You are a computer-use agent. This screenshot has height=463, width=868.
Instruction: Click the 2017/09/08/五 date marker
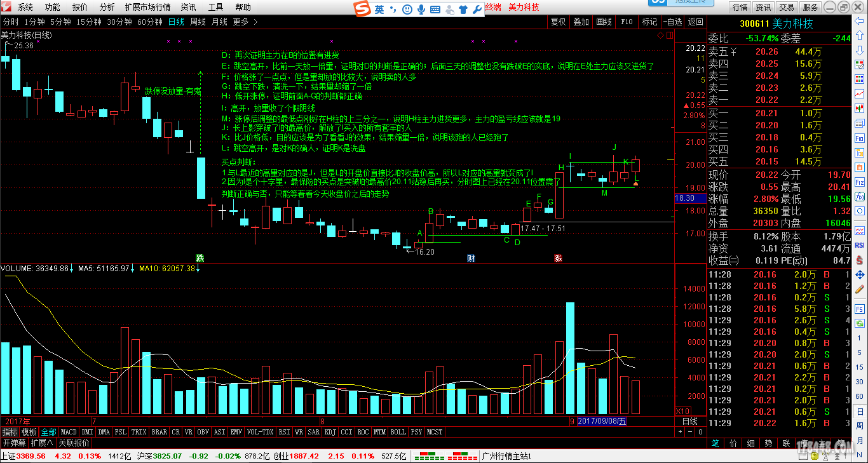pos(602,422)
